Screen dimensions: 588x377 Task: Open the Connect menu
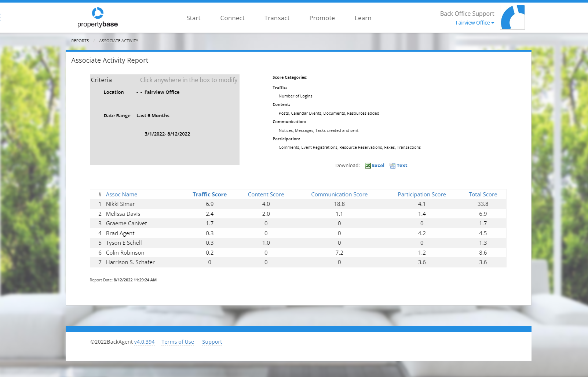(232, 18)
